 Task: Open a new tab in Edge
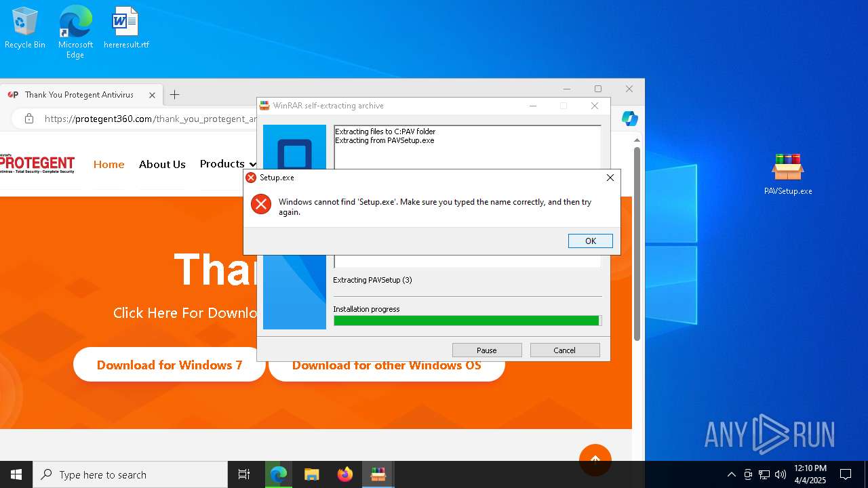tap(174, 95)
